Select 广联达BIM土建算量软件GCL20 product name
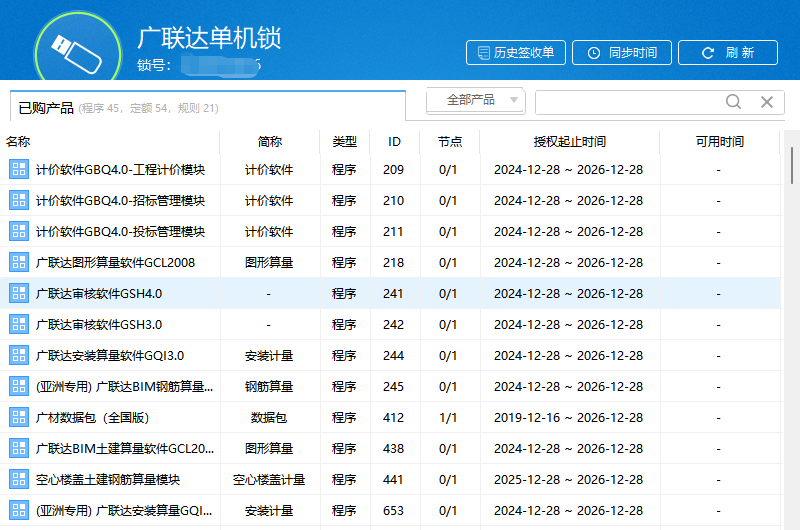800x530 pixels. coord(125,448)
